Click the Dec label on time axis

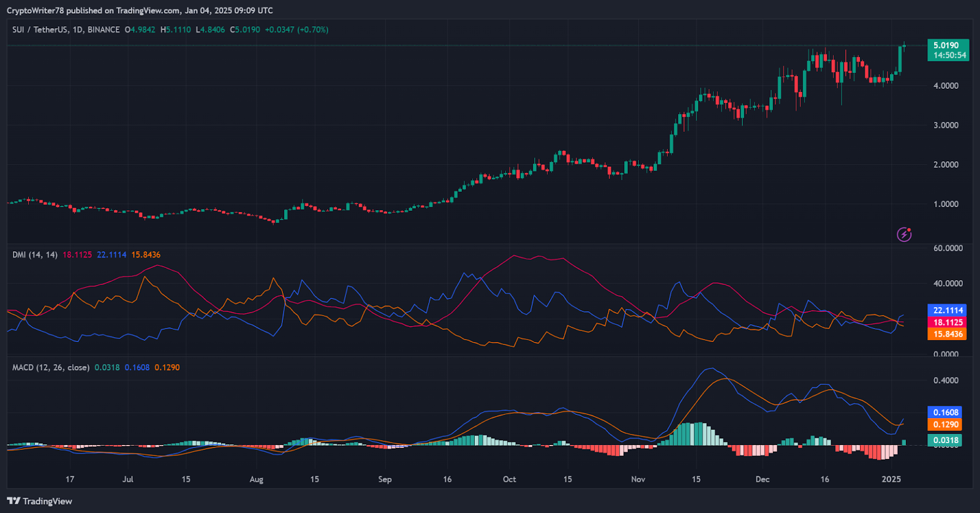(x=763, y=479)
